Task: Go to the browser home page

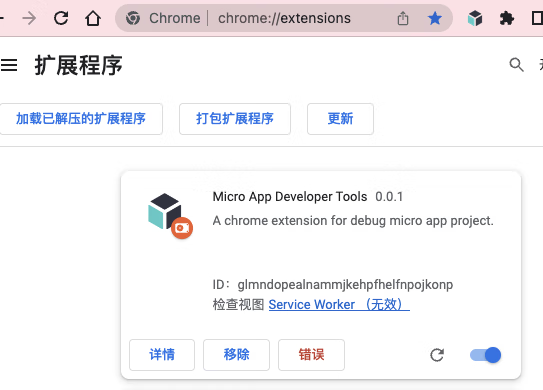Action: click(x=93, y=18)
